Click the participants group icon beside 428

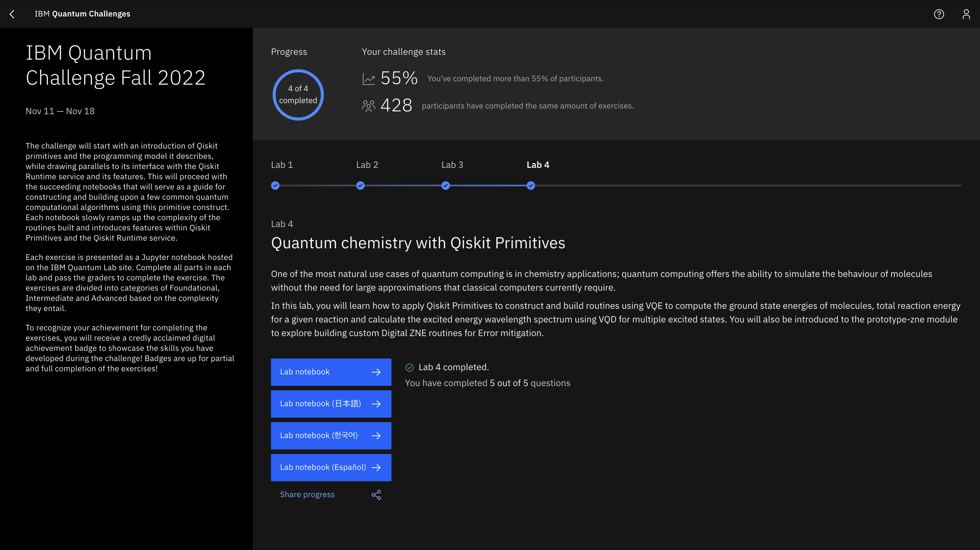point(369,106)
